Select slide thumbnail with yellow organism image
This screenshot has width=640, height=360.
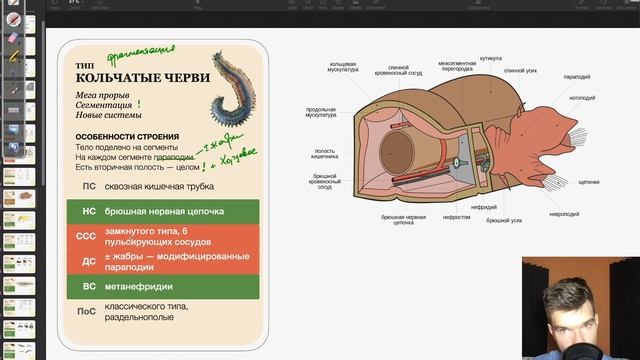click(19, 220)
